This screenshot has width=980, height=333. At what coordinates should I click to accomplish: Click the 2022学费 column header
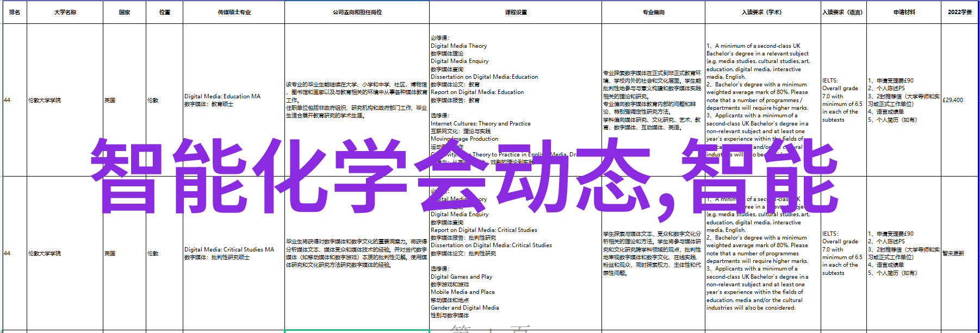pyautogui.click(x=959, y=12)
